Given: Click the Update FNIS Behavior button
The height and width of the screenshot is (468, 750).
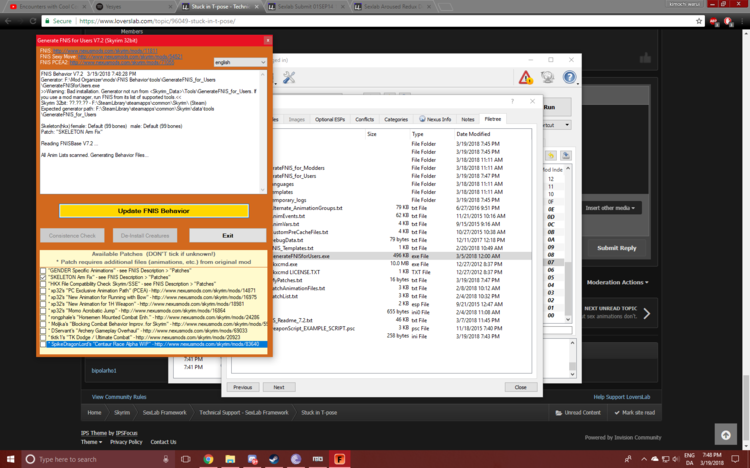Looking at the screenshot, I should [154, 211].
